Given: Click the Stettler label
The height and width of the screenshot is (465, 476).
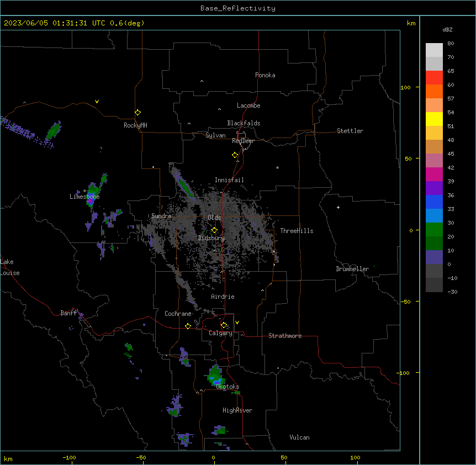Looking at the screenshot, I should point(350,131).
